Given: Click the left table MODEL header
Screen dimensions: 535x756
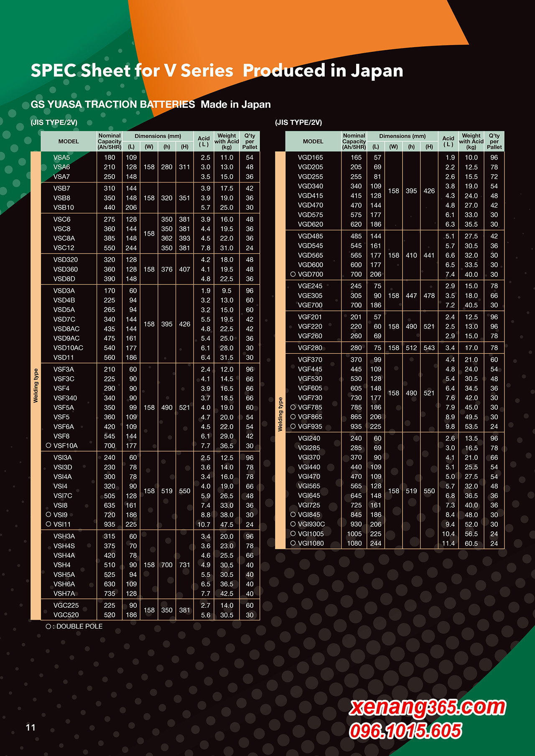Looking at the screenshot, I should click(x=69, y=142).
